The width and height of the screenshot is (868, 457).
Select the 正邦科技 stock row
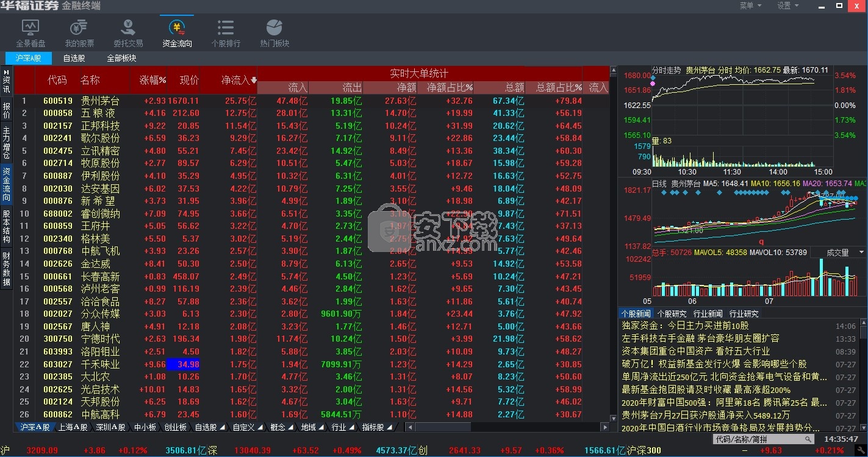pyautogui.click(x=311, y=126)
